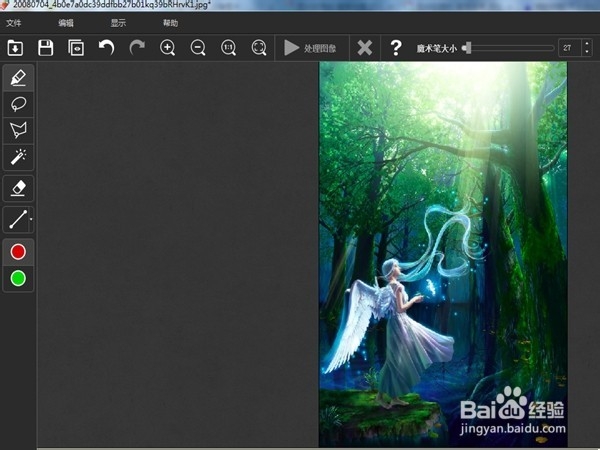Open the 文件 menu
The width and height of the screenshot is (600, 450).
(x=14, y=23)
